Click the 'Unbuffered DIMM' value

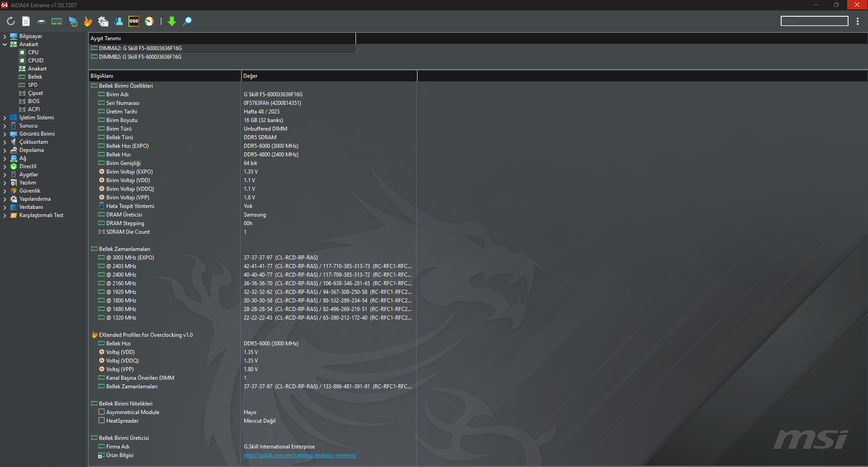[x=266, y=129]
